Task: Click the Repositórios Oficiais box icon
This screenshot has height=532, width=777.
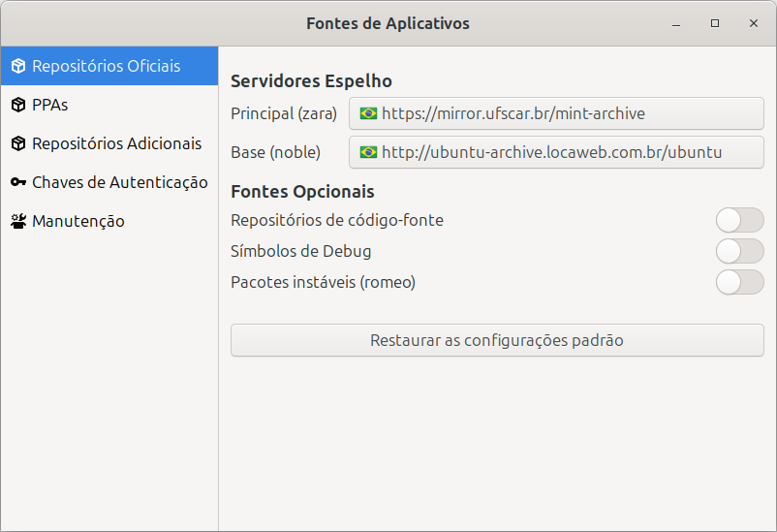Action: [18, 66]
